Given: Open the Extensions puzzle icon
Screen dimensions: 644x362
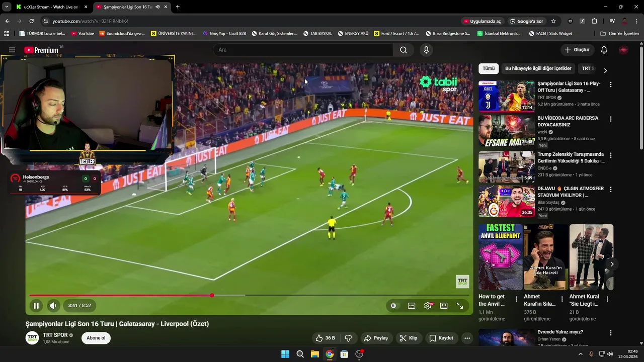Looking at the screenshot, I should point(594,21).
